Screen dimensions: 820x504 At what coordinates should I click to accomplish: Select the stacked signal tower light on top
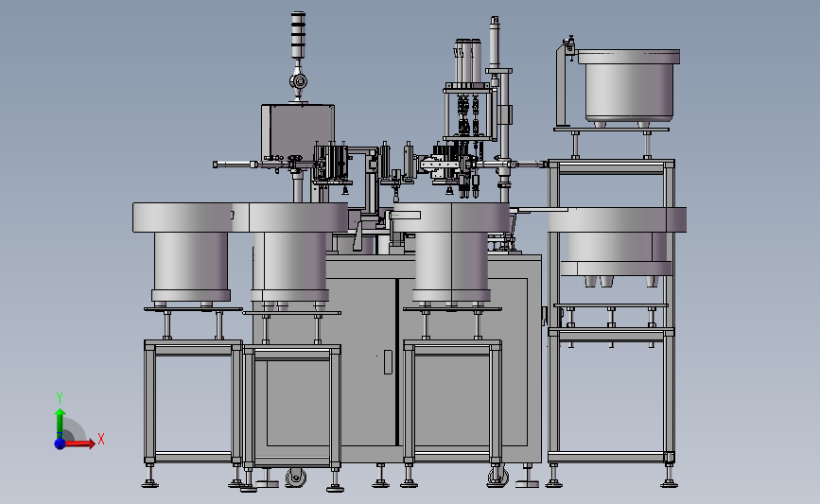point(298,35)
